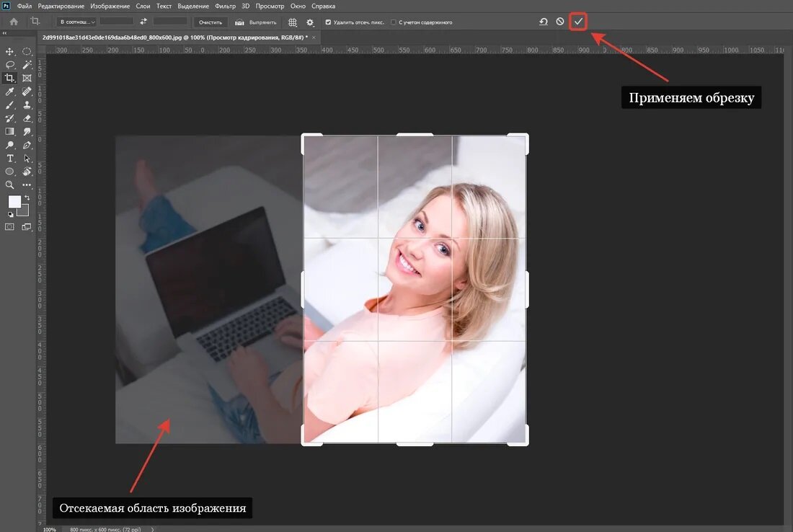Click the foreground color swatch
Viewport: 793px width, 532px height.
click(x=14, y=201)
